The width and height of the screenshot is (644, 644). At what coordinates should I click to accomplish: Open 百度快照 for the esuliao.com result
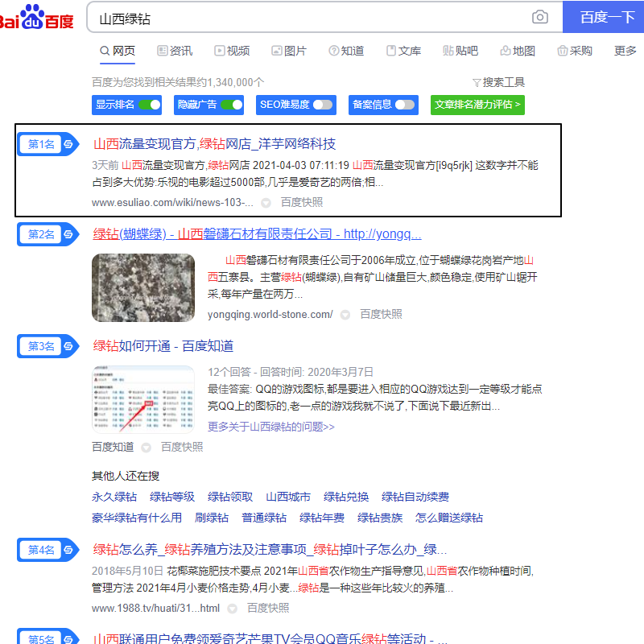[x=302, y=203]
